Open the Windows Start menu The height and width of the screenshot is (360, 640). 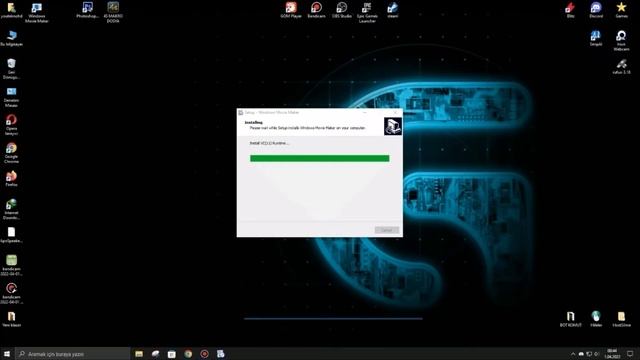coord(7,353)
